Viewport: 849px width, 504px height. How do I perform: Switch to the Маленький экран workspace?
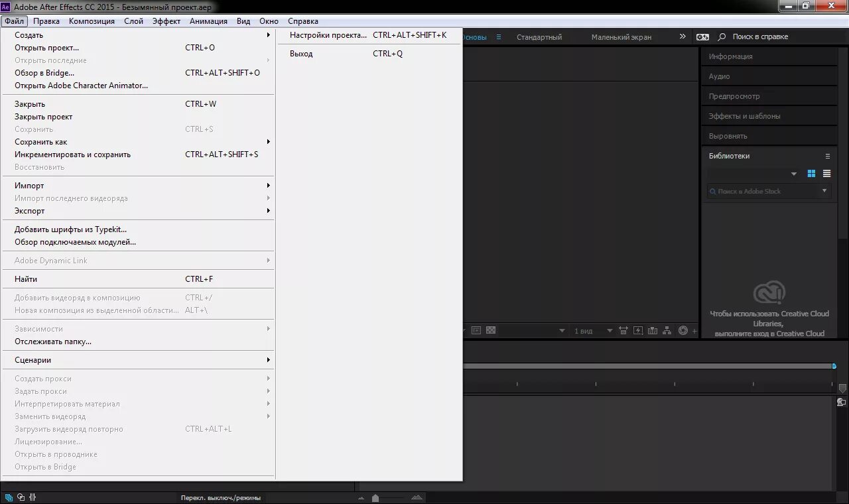tap(621, 37)
